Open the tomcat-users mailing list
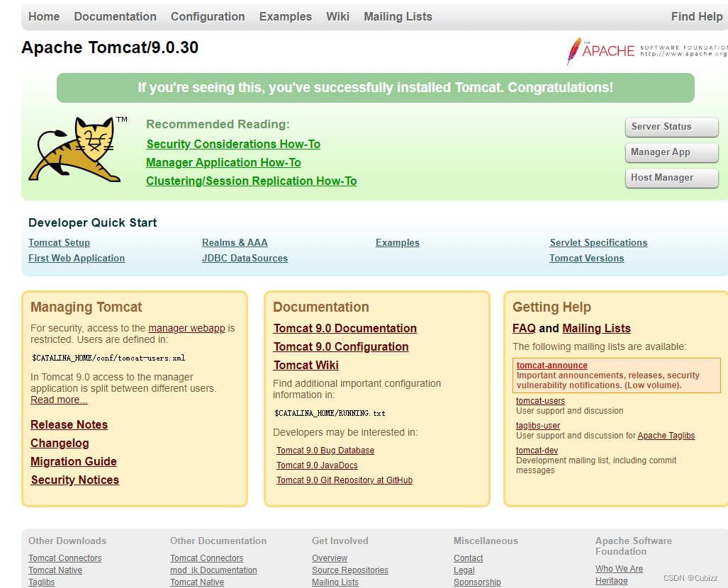 coord(540,401)
